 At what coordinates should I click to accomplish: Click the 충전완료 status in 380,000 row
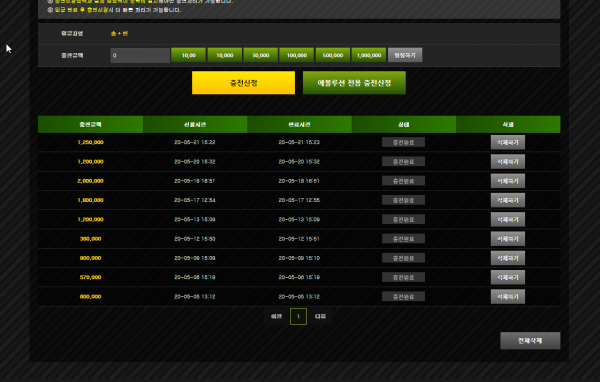coord(403,238)
